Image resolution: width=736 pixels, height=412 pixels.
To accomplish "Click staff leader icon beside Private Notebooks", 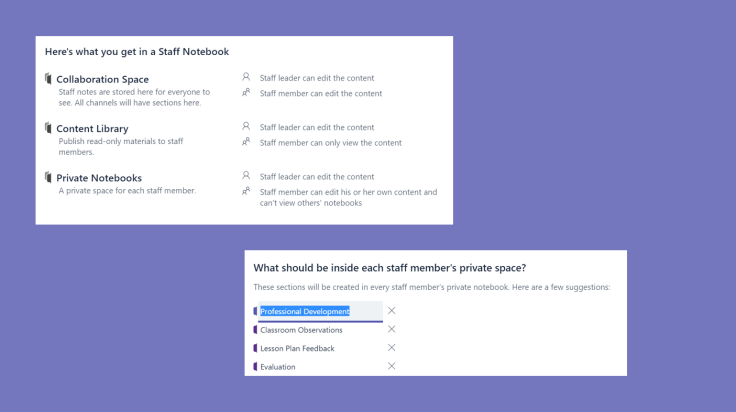I will pos(246,176).
